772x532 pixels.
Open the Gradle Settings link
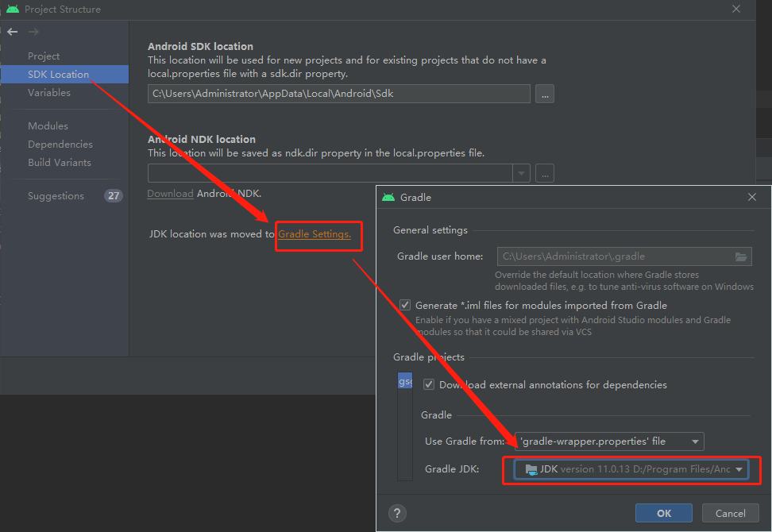tap(315, 234)
